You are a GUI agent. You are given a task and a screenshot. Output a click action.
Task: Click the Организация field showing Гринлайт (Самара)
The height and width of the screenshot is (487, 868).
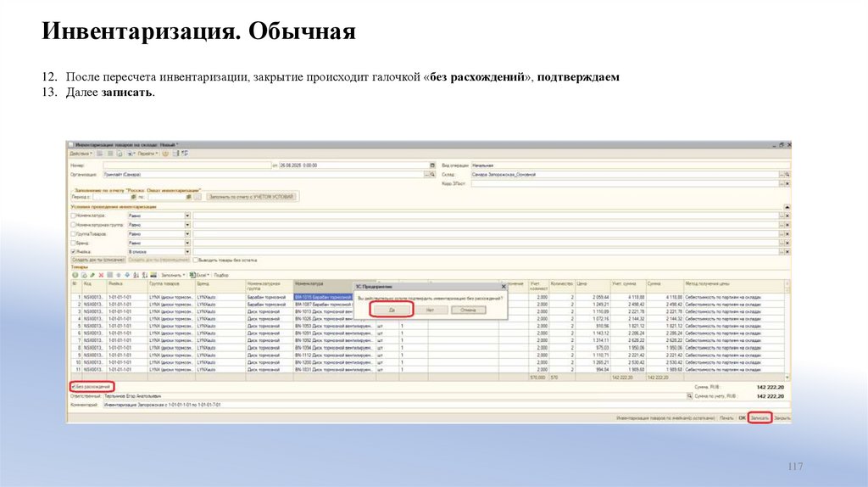click(264, 175)
